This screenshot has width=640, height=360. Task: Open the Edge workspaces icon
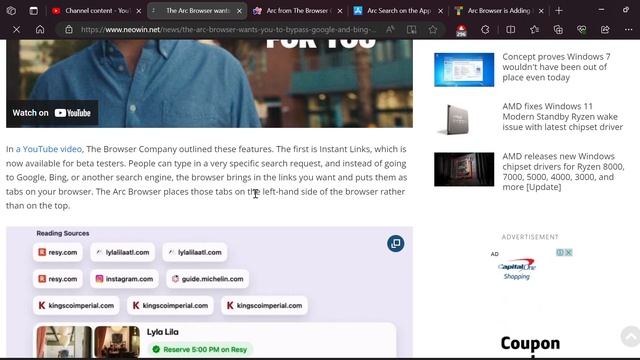(11, 11)
